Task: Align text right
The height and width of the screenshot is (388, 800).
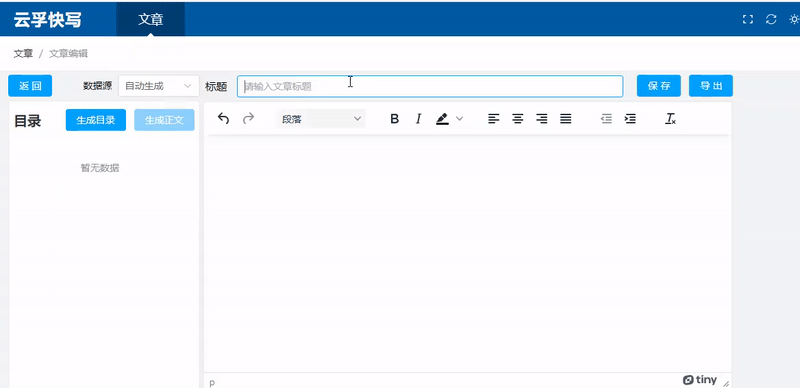Action: 542,119
